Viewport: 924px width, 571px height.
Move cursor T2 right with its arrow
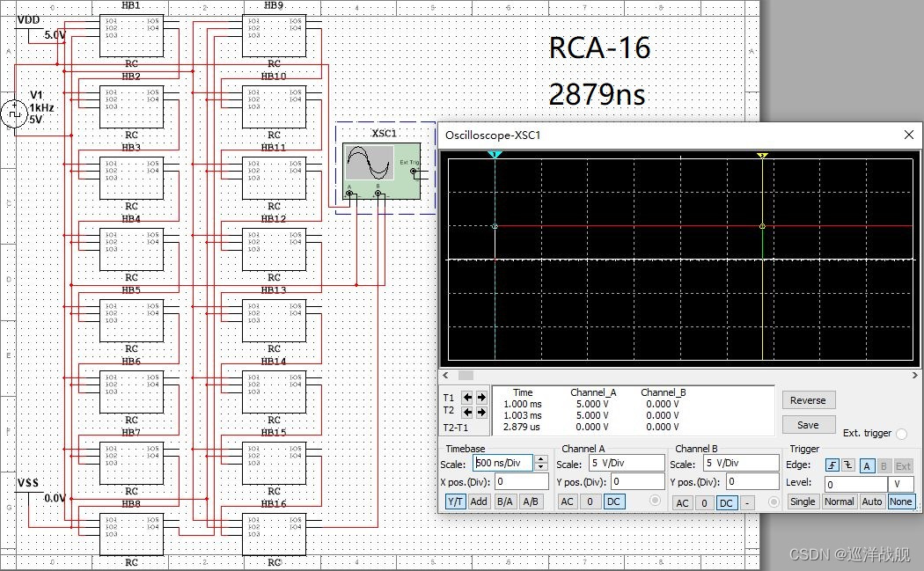[481, 412]
